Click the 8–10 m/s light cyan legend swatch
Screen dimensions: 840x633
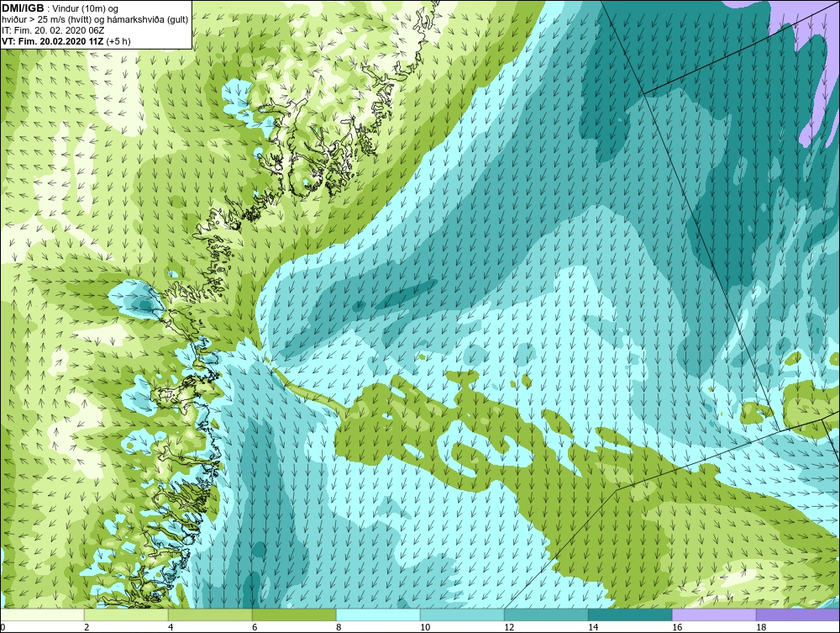tap(378, 615)
